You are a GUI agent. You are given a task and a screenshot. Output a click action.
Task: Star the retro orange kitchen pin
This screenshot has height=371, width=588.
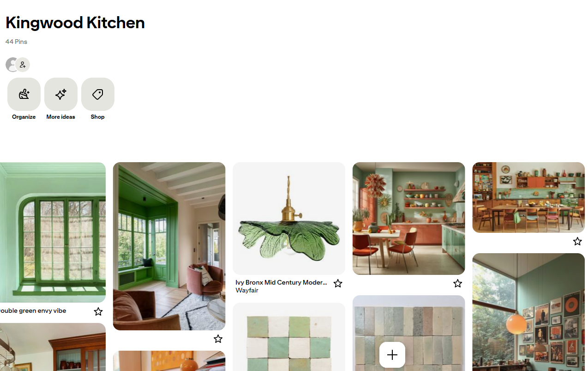tap(457, 283)
